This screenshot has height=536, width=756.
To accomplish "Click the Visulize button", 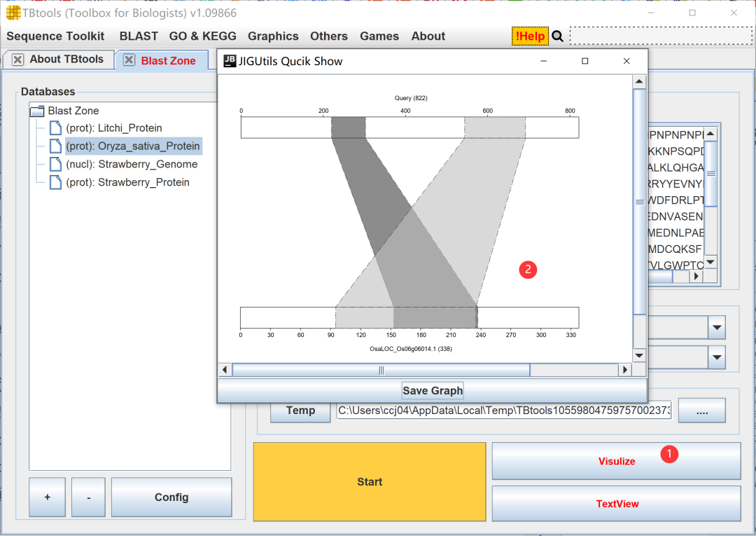I will [617, 461].
